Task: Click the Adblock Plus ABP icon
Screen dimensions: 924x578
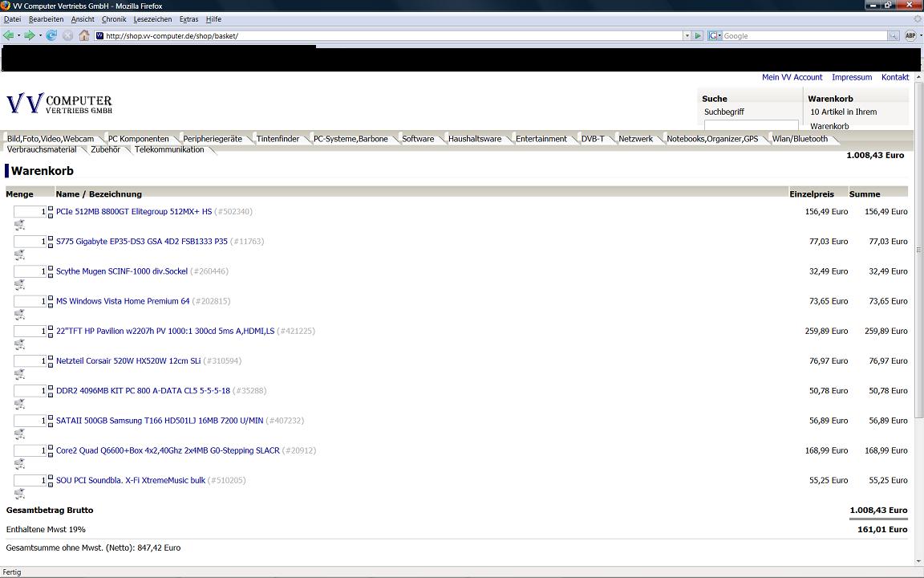Action: tap(910, 35)
